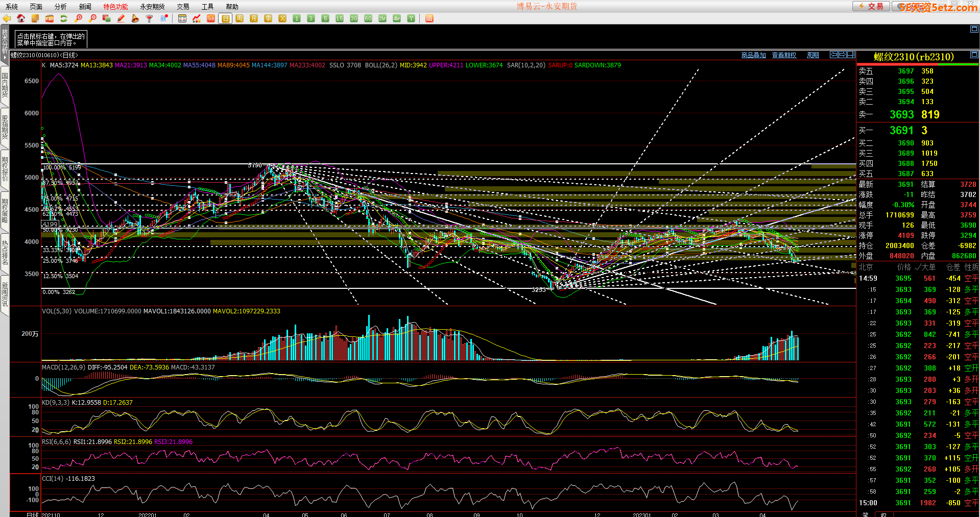Open the 周期 period dropdown link
Viewport: 980px width, 517px height.
pos(812,55)
